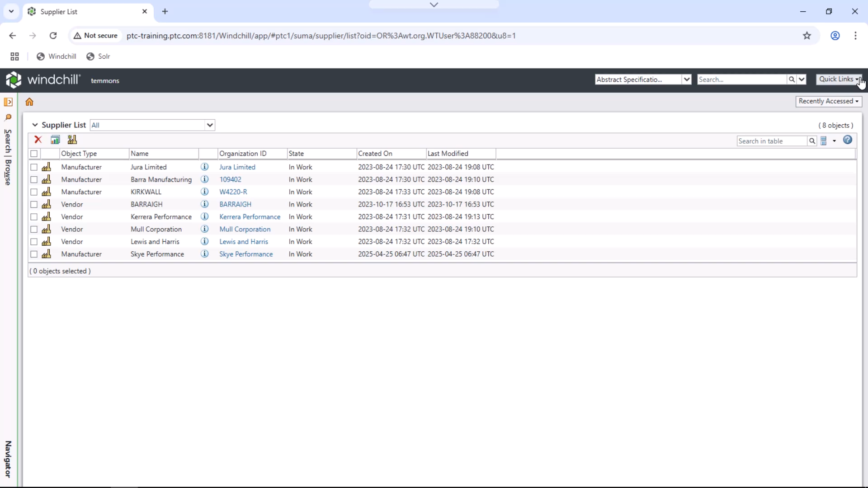Sort by the Last Modified column header
Screen dimensions: 868x488
(461, 154)
